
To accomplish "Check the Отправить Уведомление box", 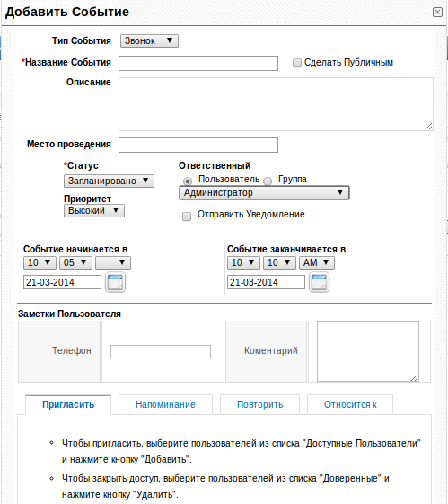I will point(187,217).
